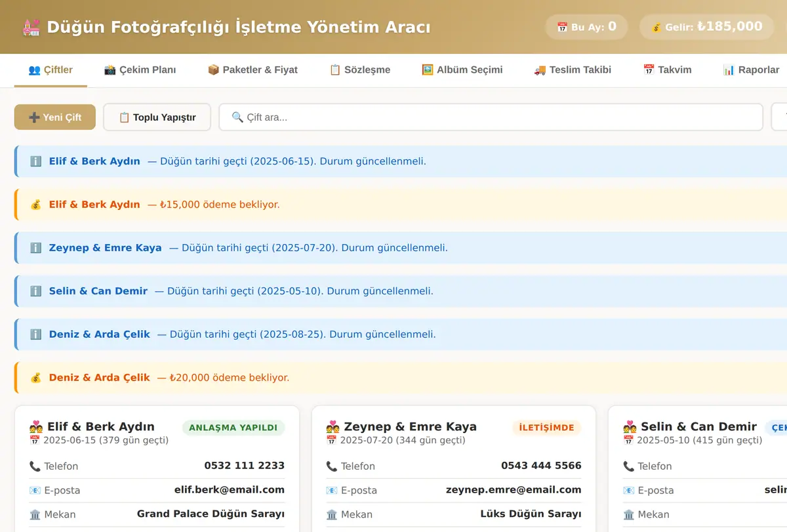Screen dimensions: 787x532
Task: Focus the Çift ara search field
Action: point(491,117)
